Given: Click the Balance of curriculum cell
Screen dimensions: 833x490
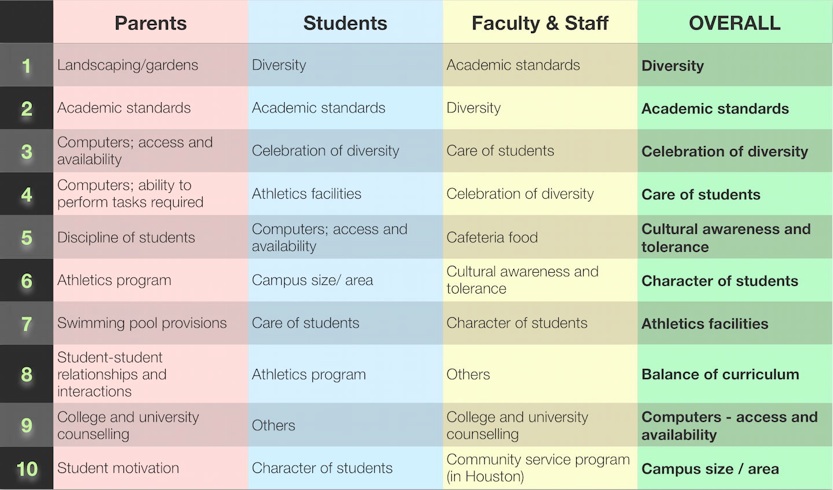Looking at the screenshot, I should point(720,374).
